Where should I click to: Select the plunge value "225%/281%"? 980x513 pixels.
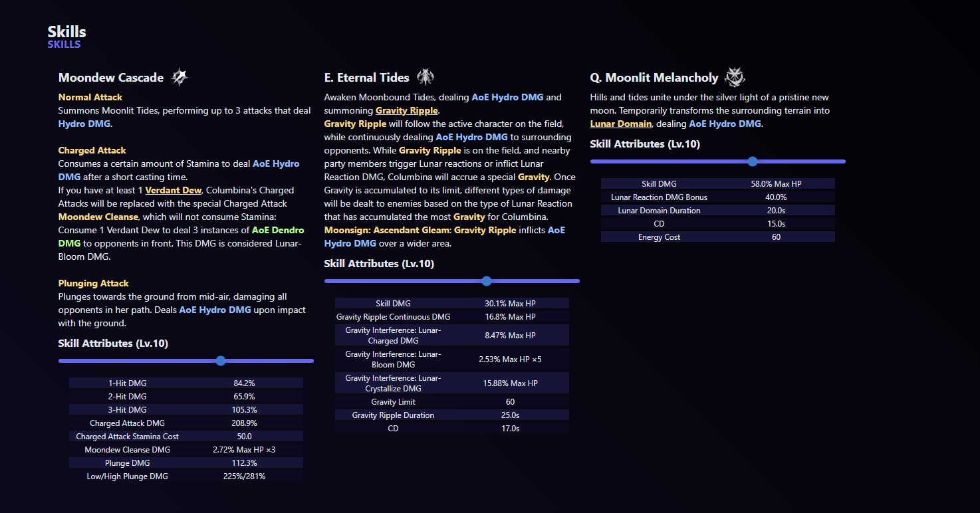pyautogui.click(x=245, y=476)
